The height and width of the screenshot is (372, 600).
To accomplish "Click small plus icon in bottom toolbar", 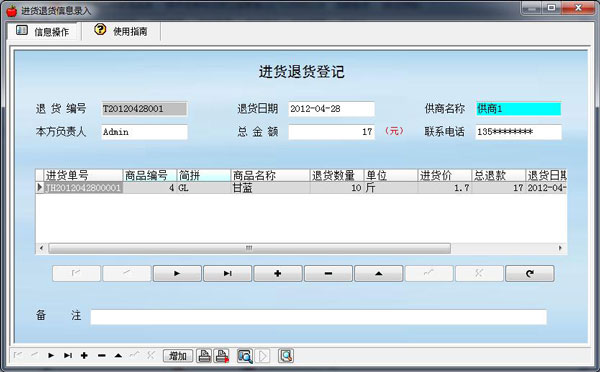I will point(84,356).
